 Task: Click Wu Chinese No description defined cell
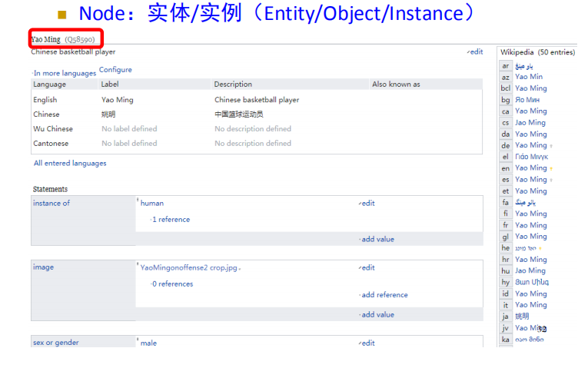click(x=253, y=128)
